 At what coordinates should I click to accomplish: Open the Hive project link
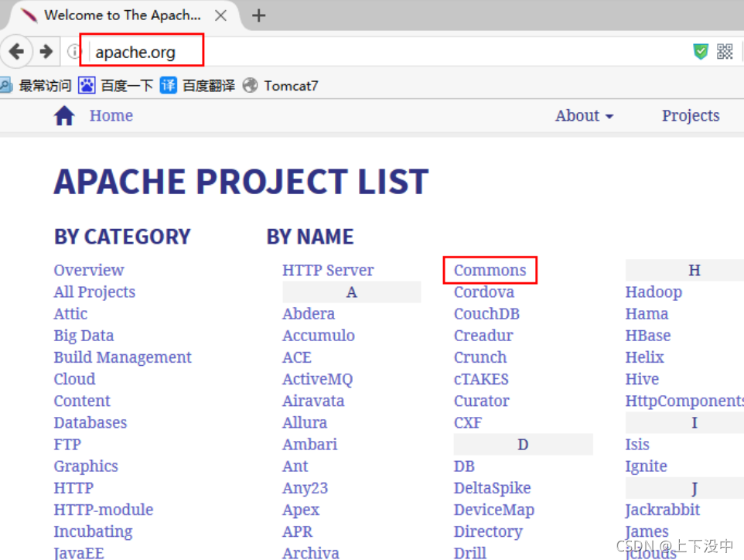pyautogui.click(x=642, y=379)
